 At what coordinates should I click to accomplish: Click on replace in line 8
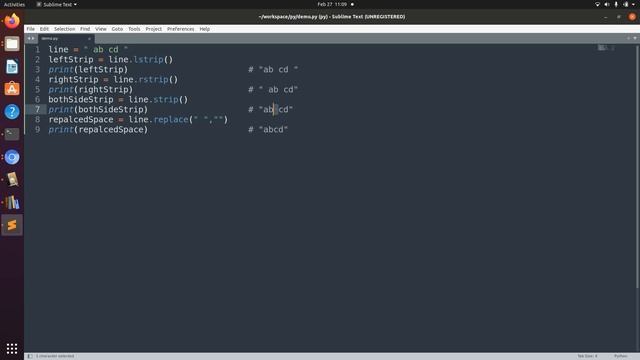pyautogui.click(x=171, y=120)
